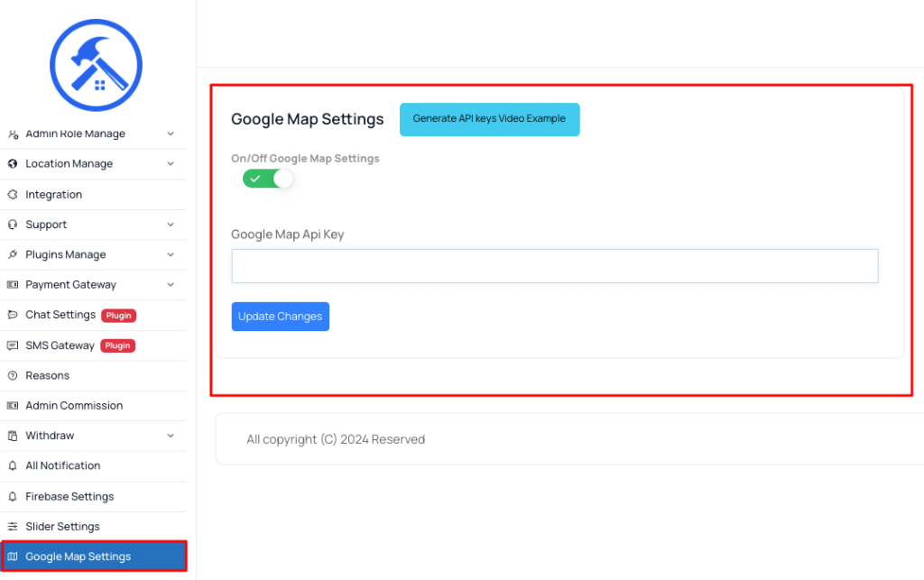Click the bell icon beside All Notification
Viewport: 924px width, 580px height.
13,465
